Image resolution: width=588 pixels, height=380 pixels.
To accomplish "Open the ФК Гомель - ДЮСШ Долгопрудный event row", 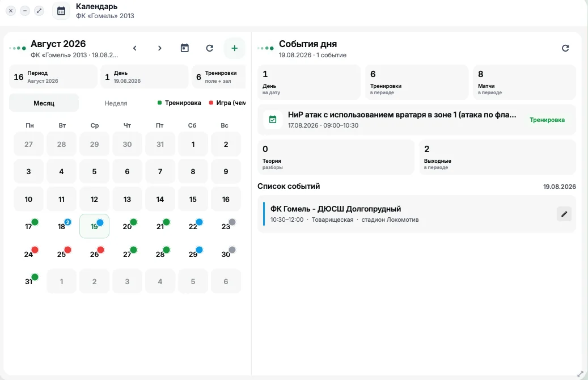I will pyautogui.click(x=417, y=214).
